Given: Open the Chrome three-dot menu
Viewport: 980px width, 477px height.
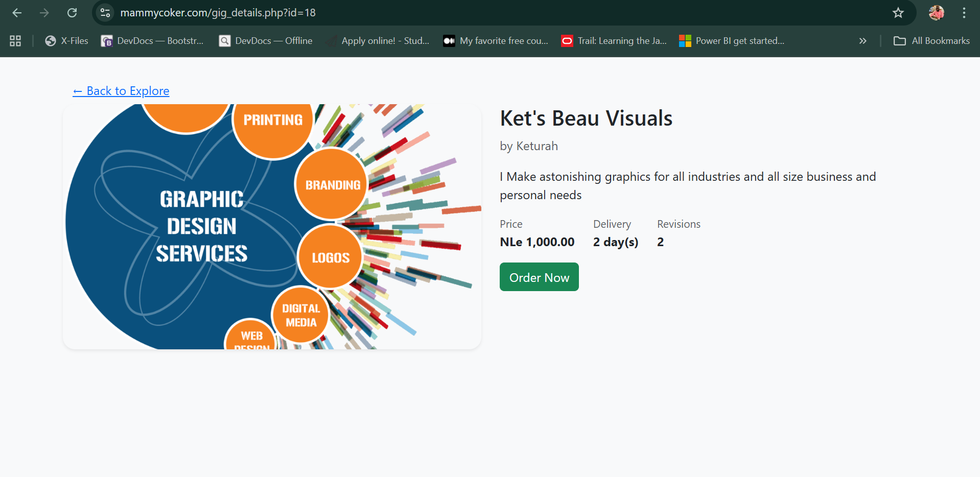Looking at the screenshot, I should [964, 13].
